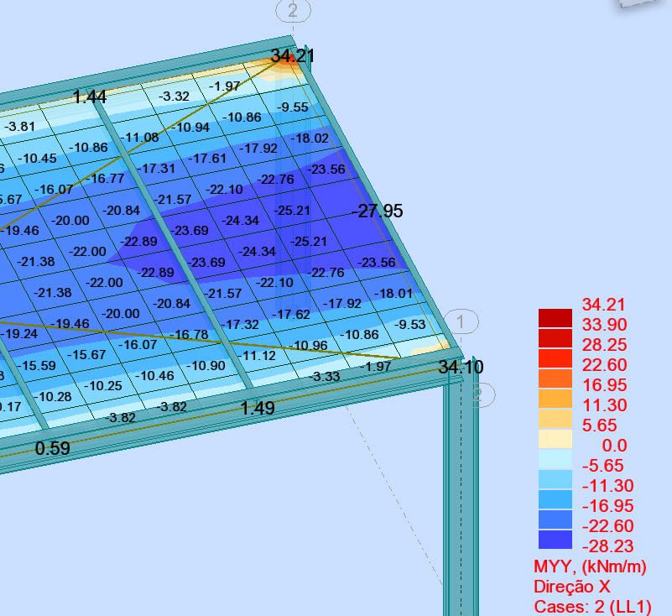
Task: Select the swatch between 11.30 and 5.65
Action: (555, 419)
